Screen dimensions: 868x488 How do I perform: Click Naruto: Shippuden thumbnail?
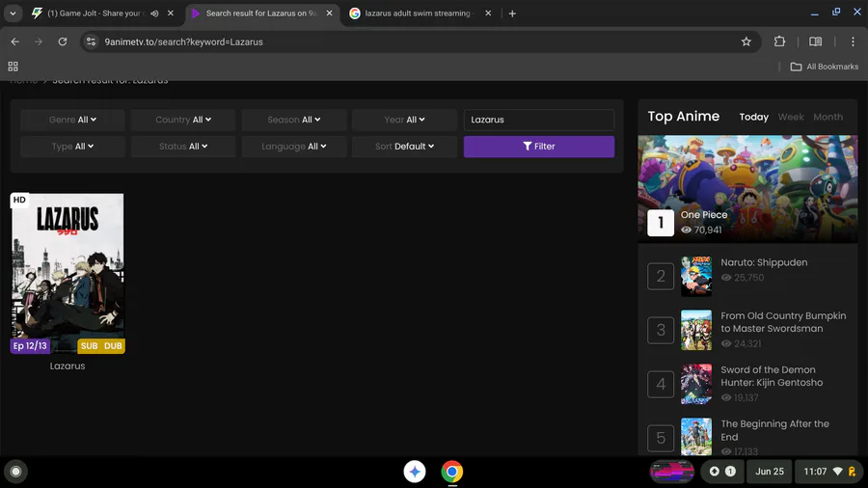(696, 276)
